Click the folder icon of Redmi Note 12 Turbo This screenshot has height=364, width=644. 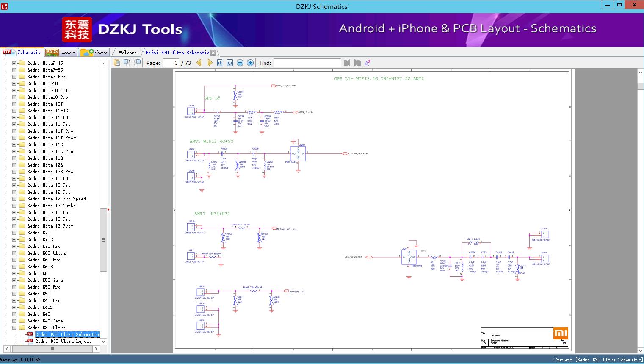[22, 206]
